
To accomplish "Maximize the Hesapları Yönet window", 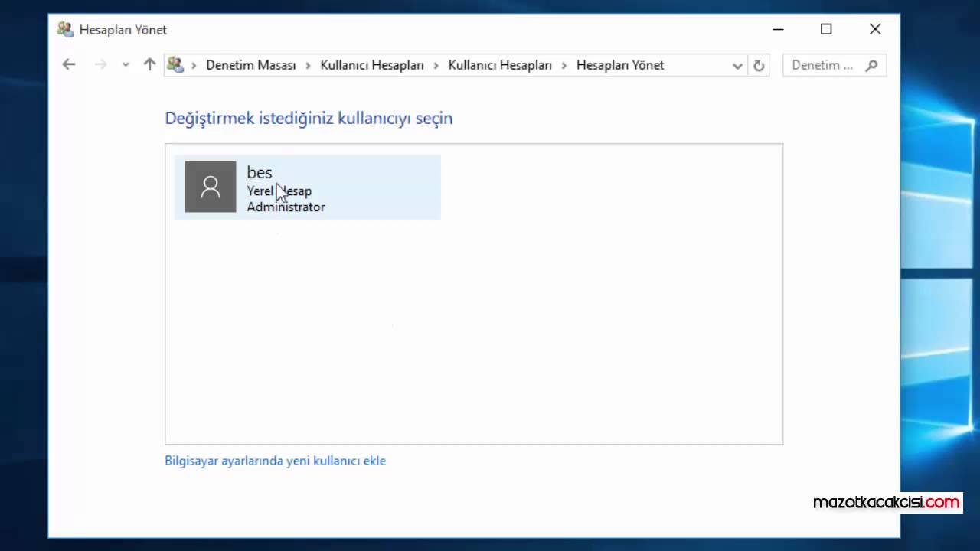I will pos(826,29).
